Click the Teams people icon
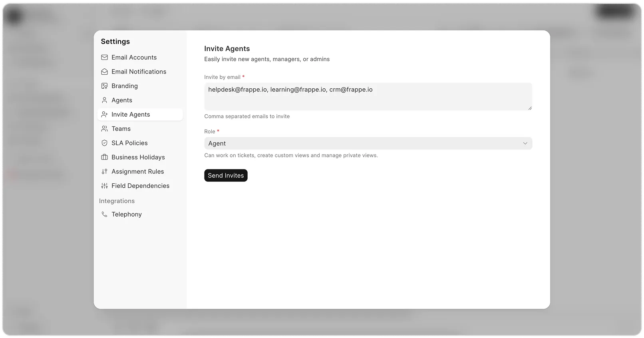 pyautogui.click(x=104, y=129)
